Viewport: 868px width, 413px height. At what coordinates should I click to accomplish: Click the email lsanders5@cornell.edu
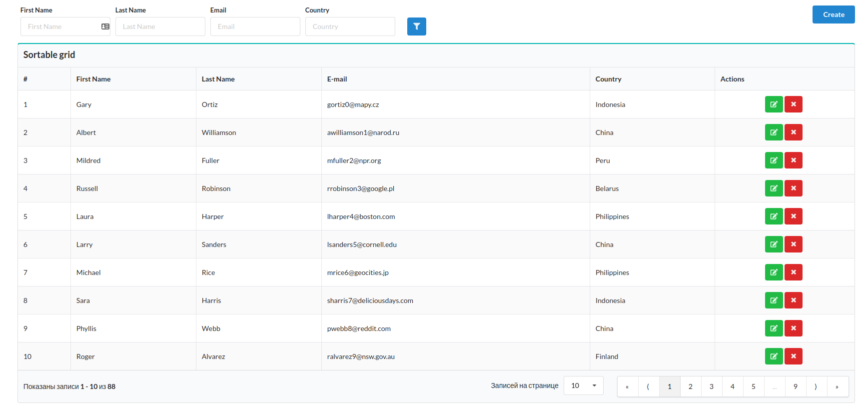coord(362,244)
